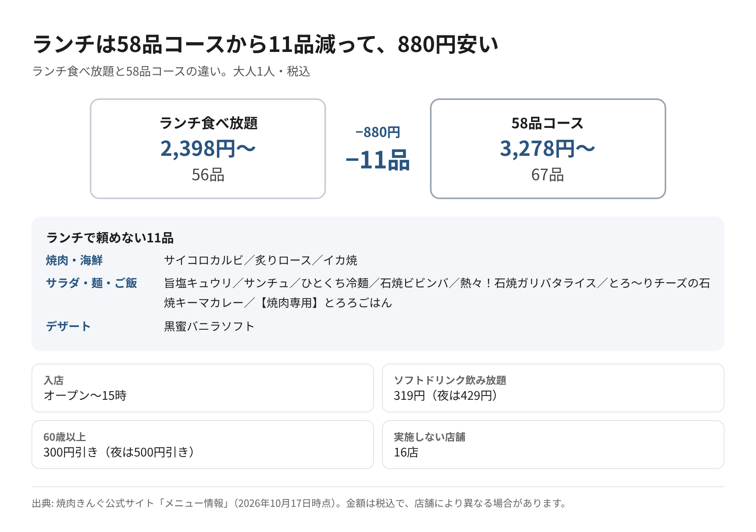This screenshot has height=532, width=756.
Task: Click the 実施しない店舗 label
Action: coord(430,437)
